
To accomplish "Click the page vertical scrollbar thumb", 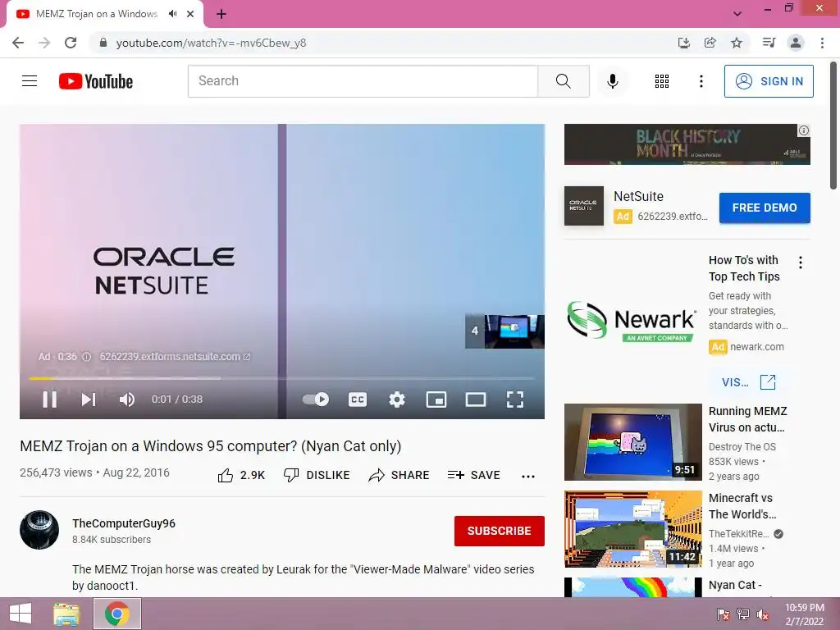I will click(833, 126).
